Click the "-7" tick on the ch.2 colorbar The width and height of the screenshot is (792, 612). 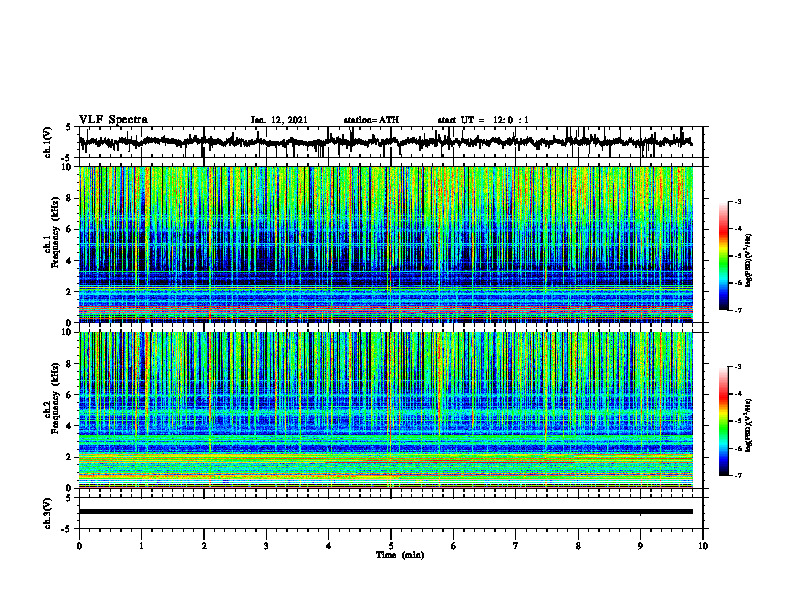737,475
